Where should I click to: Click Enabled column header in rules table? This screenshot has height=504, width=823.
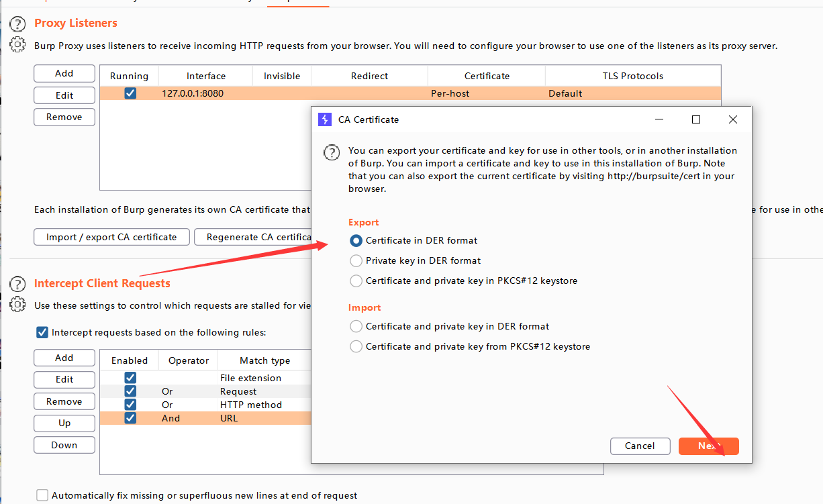130,360
